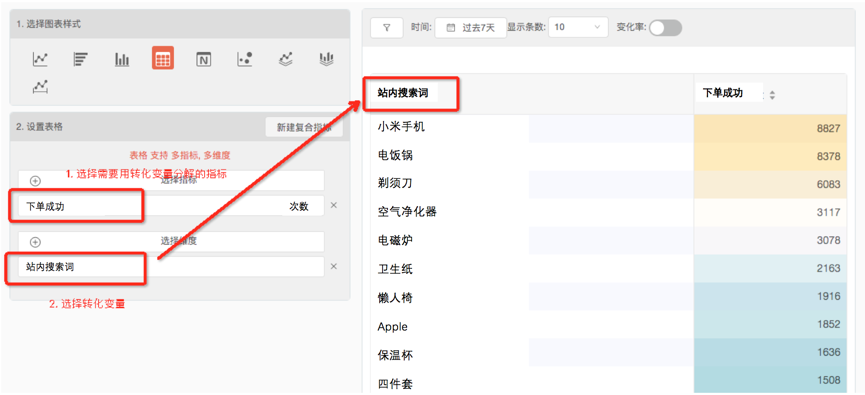Select the stacked area chart icon

pyautogui.click(x=286, y=59)
